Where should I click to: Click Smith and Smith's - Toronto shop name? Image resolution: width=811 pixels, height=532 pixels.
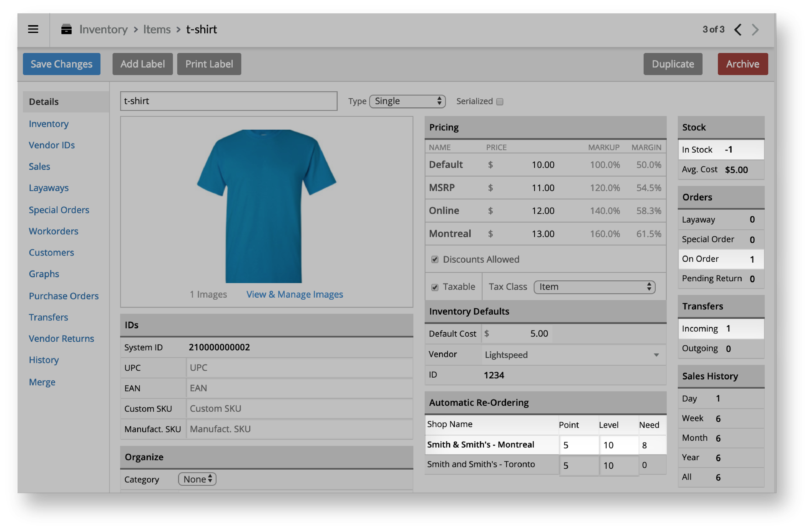pos(481,465)
